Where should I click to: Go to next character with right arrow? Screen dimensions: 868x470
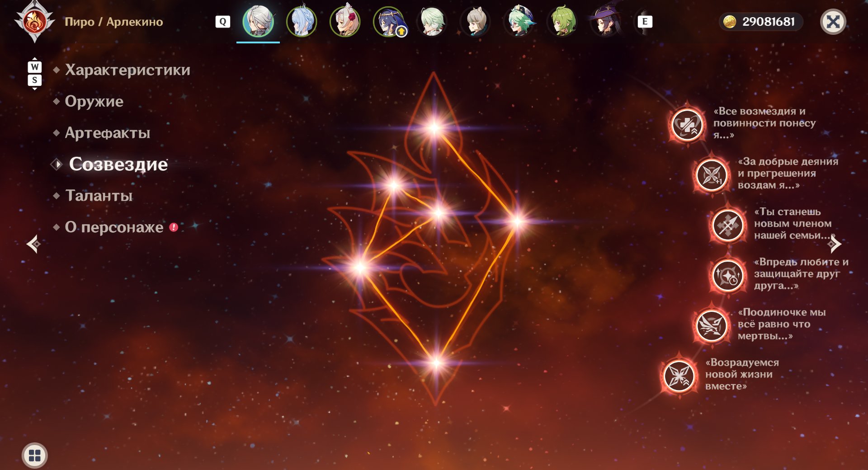[835, 244]
